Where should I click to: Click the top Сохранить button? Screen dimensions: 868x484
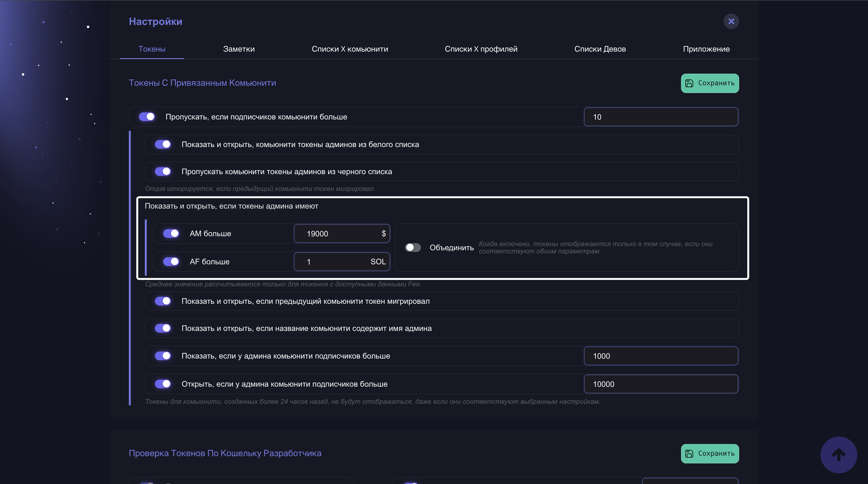pos(710,83)
